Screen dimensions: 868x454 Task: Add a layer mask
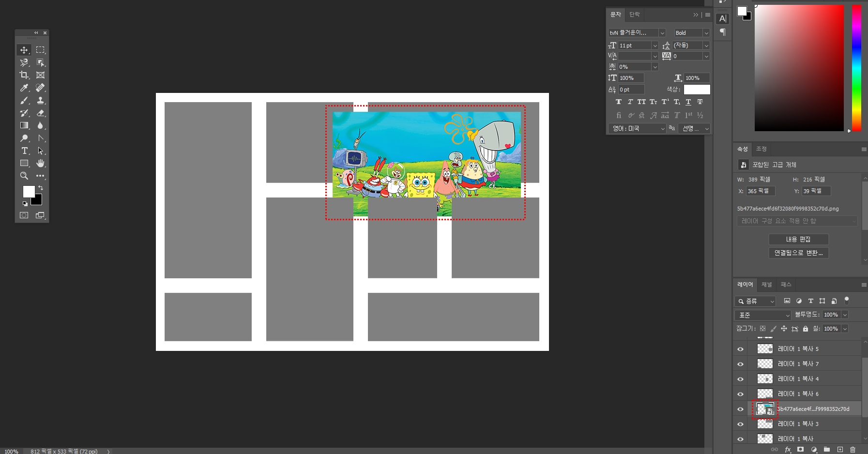pyautogui.click(x=801, y=450)
